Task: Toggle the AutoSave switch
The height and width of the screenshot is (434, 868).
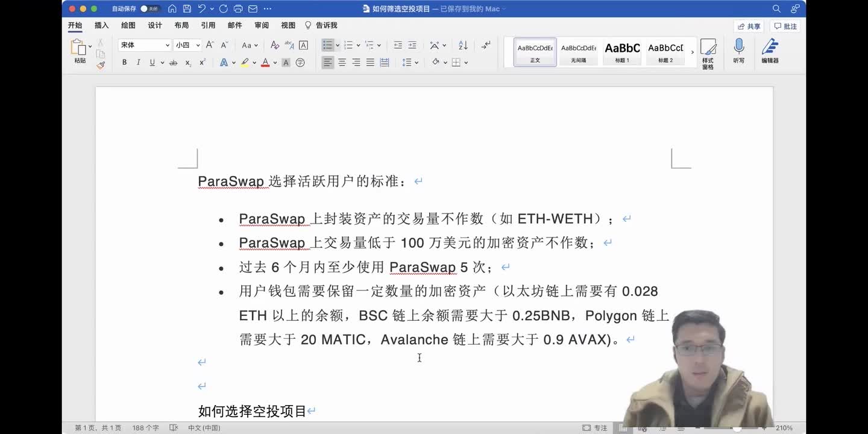Action: coord(149,8)
